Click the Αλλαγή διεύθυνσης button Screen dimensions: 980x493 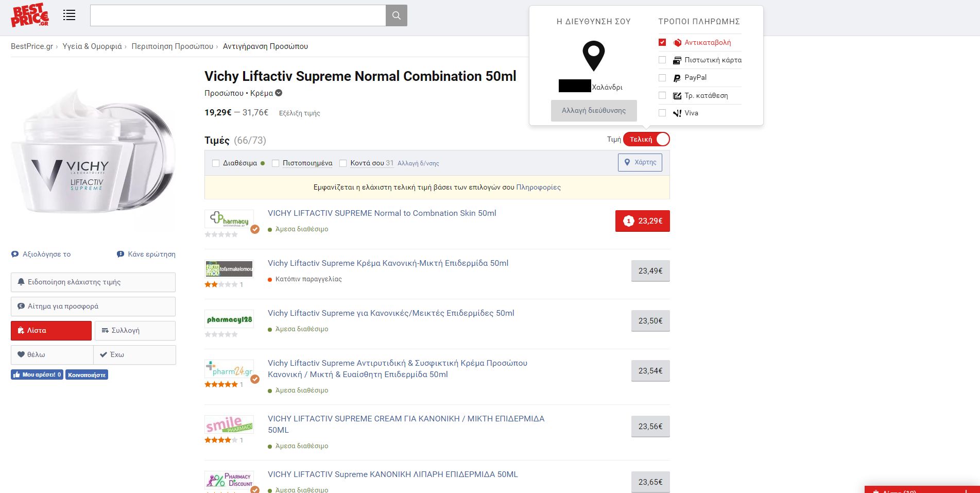[x=593, y=111]
